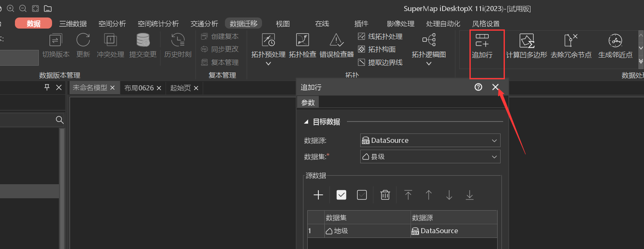Click the select-all checkbox icon in source toolbar
Viewport: 644px width, 249px height.
tap(341, 195)
